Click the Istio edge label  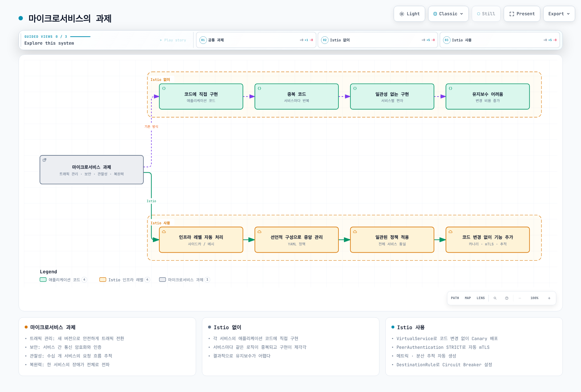(151, 201)
